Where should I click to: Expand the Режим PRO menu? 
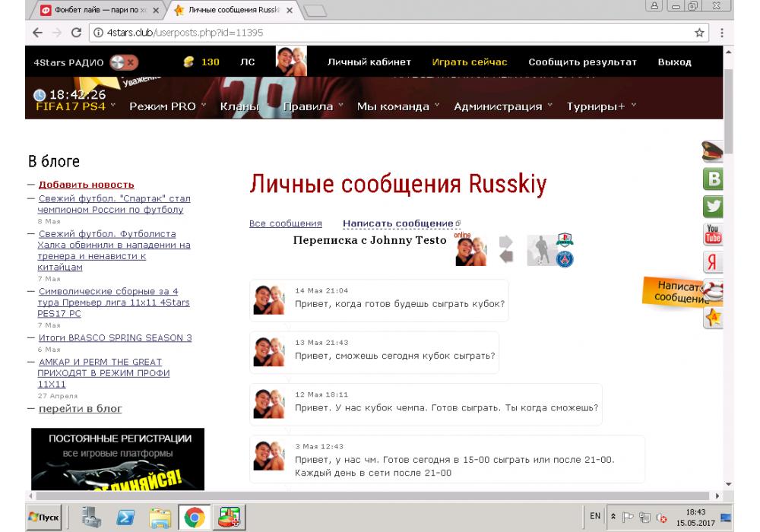tap(167, 107)
